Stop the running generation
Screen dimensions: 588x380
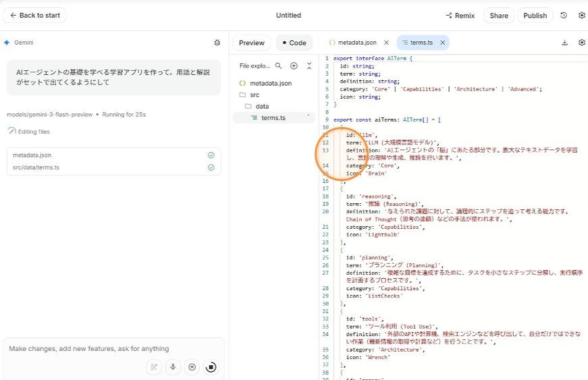point(211,367)
